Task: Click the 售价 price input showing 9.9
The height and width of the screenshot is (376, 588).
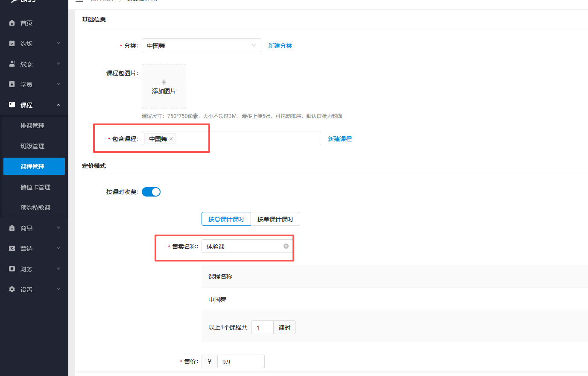Action: coord(241,361)
